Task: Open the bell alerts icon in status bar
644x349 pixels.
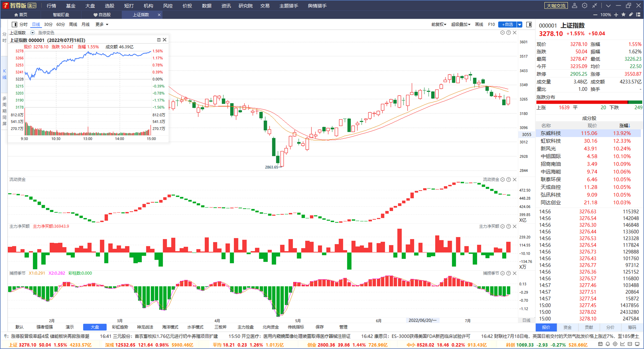Action: point(608,344)
